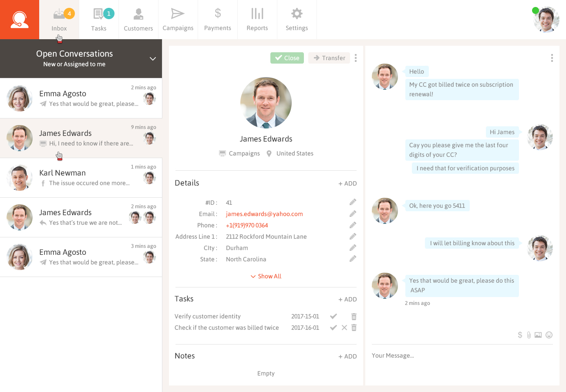Open the chat panel more-options menu

coord(552,58)
